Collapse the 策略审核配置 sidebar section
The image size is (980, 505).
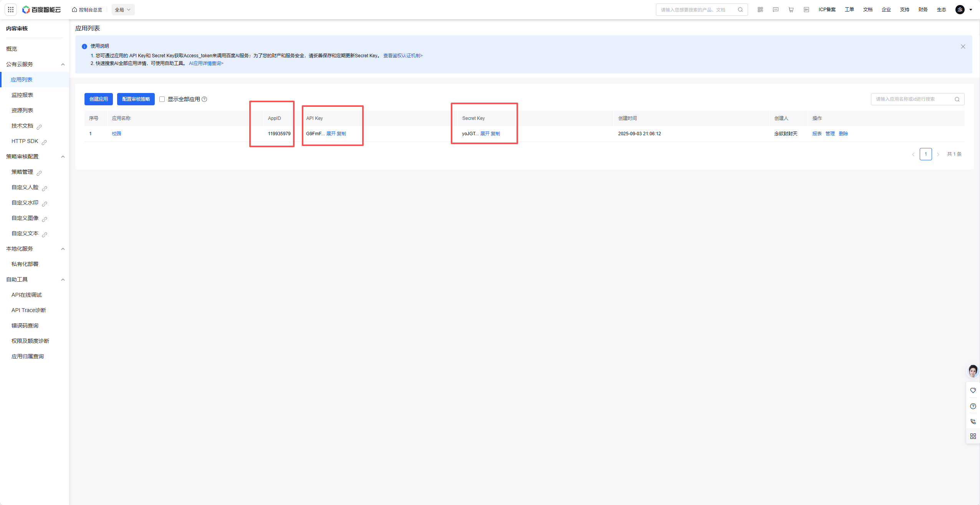click(63, 156)
